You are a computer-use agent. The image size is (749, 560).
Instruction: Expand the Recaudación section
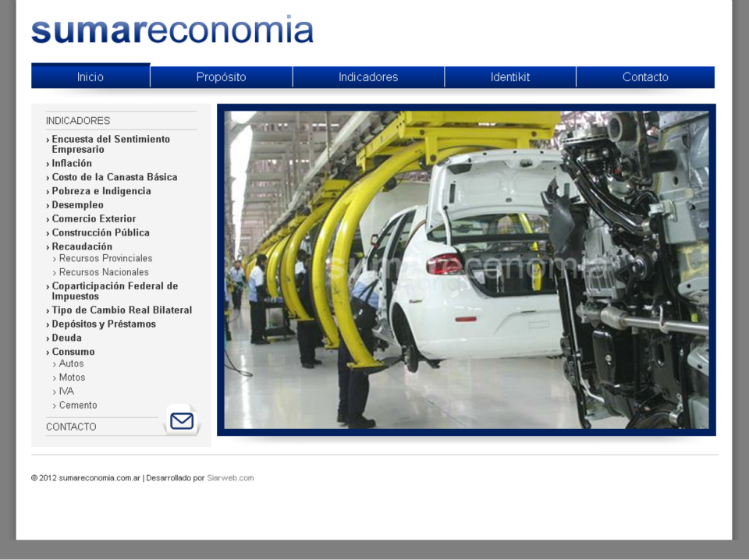82,247
